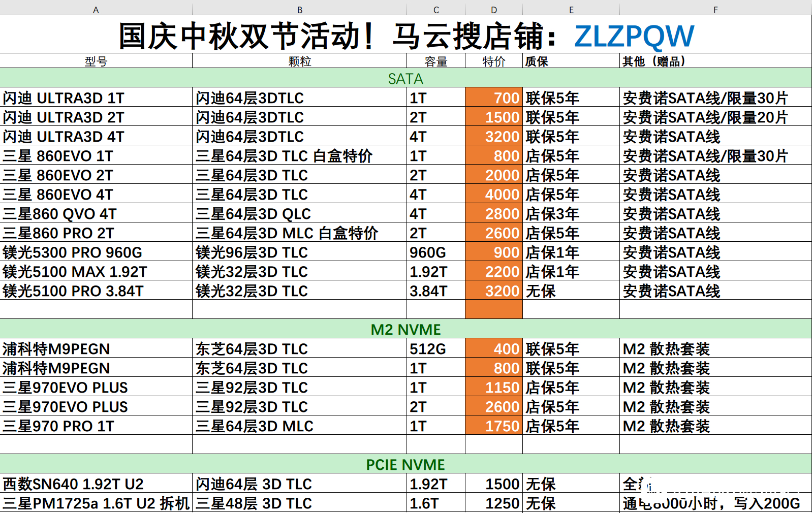Click 三星64层3D TLC 白盒特价 cell
812x513 pixels.
click(x=299, y=155)
